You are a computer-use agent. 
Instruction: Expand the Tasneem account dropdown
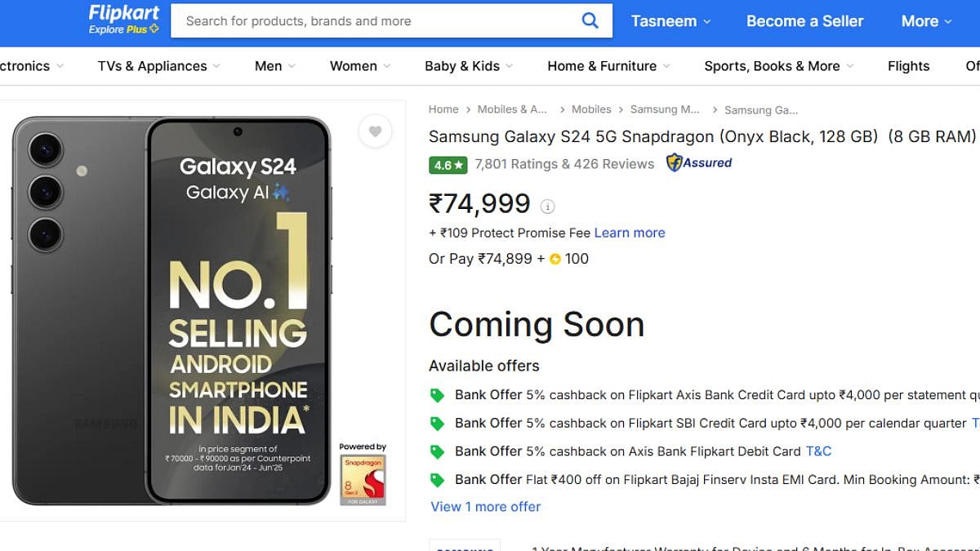pyautogui.click(x=670, y=22)
